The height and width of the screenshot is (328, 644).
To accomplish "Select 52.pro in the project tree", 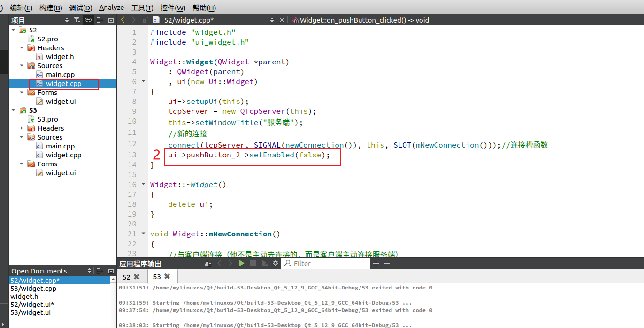I will [47, 39].
